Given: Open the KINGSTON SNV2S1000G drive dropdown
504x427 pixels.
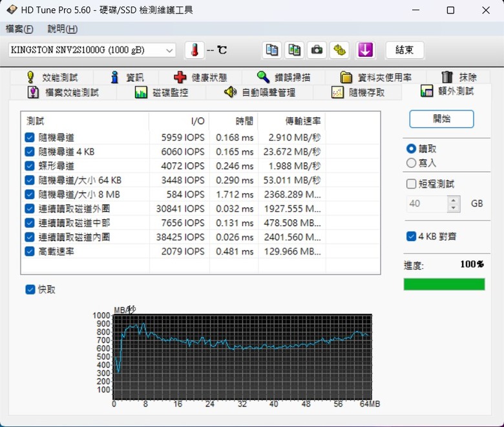Looking at the screenshot, I should coord(92,50).
